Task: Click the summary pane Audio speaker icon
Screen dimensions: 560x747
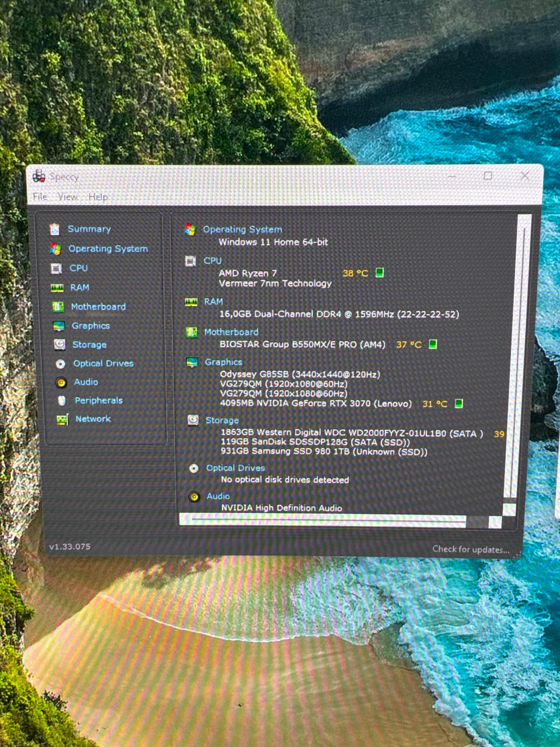Action: pos(194,497)
